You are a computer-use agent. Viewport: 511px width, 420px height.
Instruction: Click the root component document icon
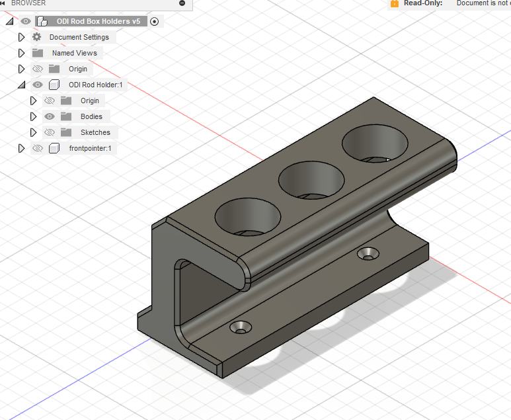click(42, 22)
